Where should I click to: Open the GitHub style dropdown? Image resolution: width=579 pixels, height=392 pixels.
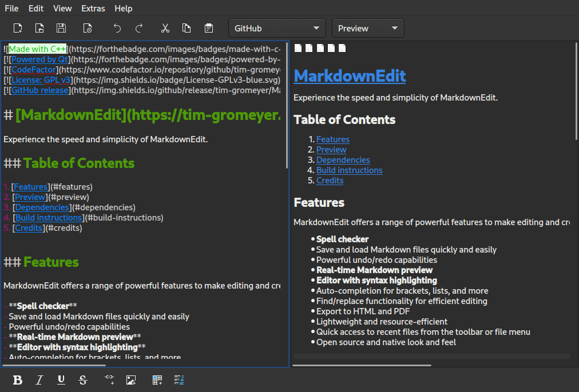(x=277, y=29)
